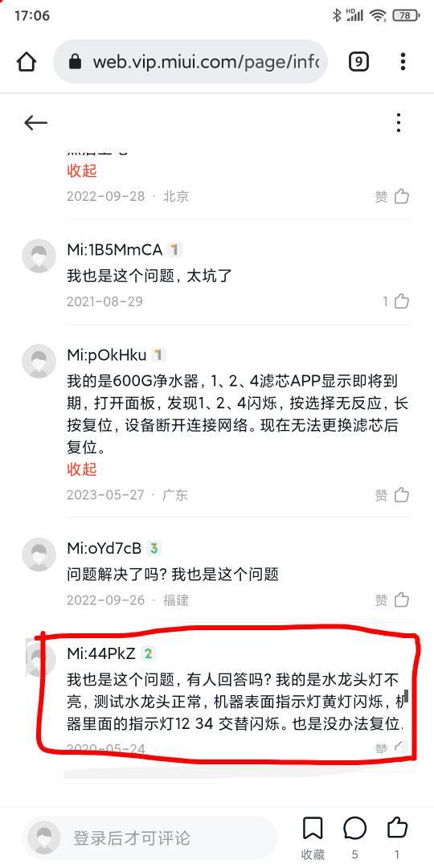434x868 pixels.
Task: Open the browser tab switcher showing 9
Action: 358,61
